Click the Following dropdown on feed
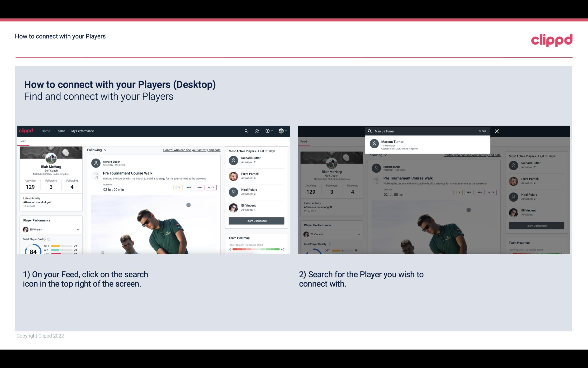This screenshot has height=368, width=588. (x=96, y=150)
